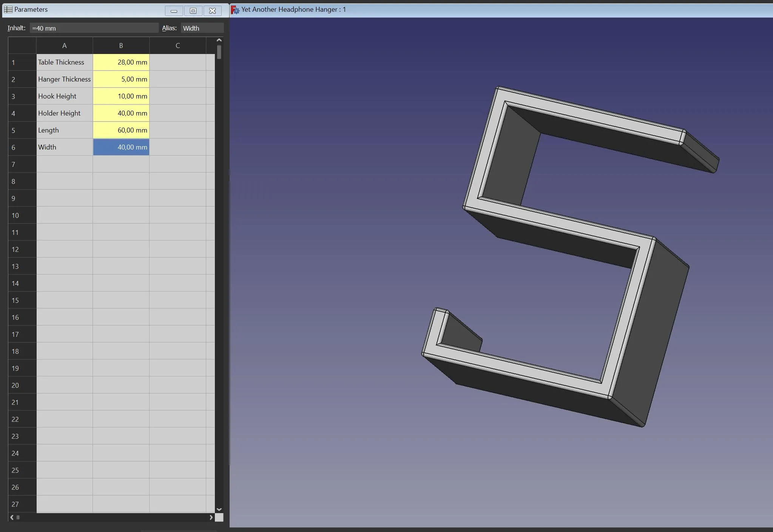Click the Inhalt expression input field
Viewport: 773px width, 532px height.
(94, 28)
